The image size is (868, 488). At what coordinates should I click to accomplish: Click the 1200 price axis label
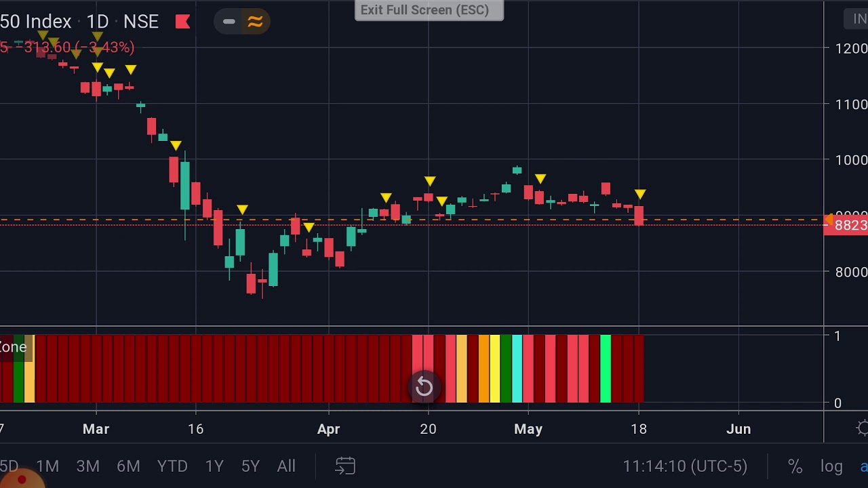point(851,48)
